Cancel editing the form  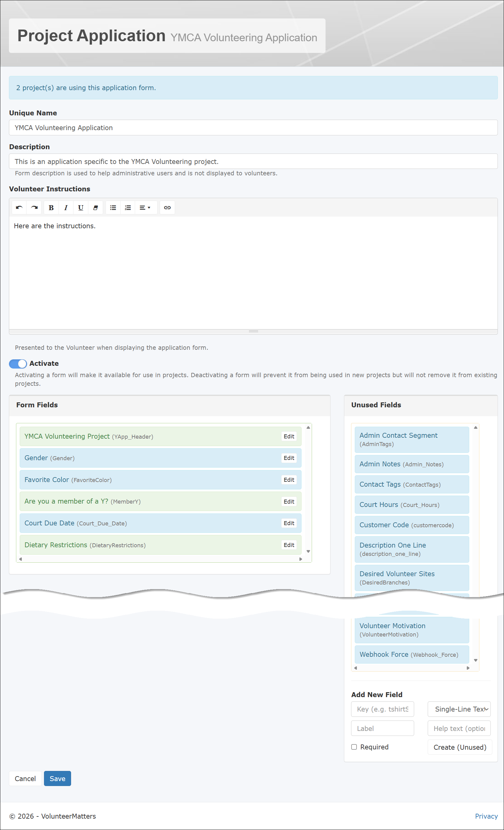(x=25, y=778)
